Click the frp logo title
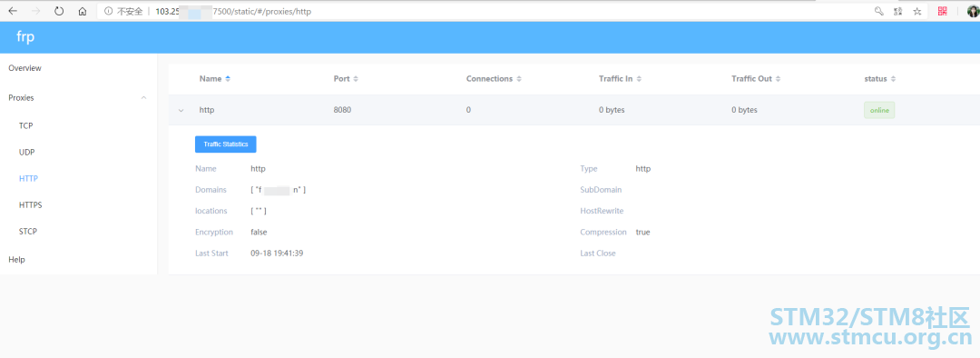Image resolution: width=980 pixels, height=358 pixels. coord(25,37)
